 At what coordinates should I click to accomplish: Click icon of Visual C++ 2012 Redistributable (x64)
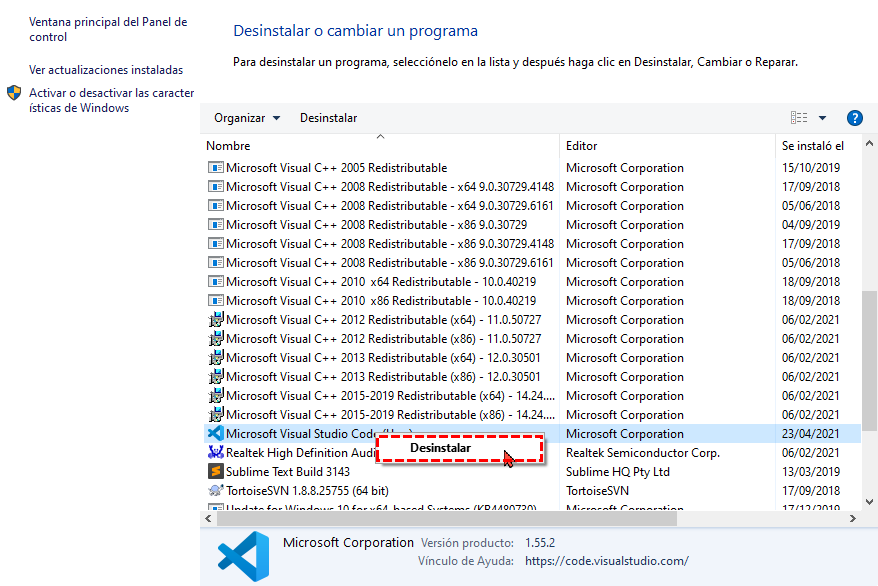(x=216, y=320)
